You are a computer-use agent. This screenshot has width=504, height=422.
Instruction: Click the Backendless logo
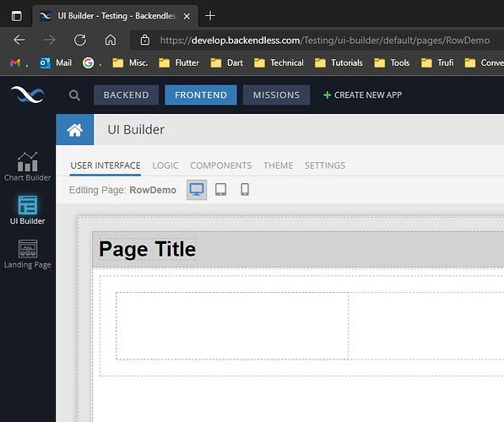pyautogui.click(x=28, y=95)
